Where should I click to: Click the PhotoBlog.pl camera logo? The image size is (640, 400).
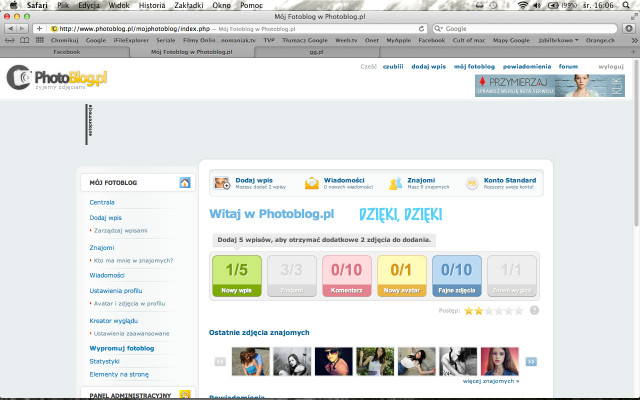point(57,77)
